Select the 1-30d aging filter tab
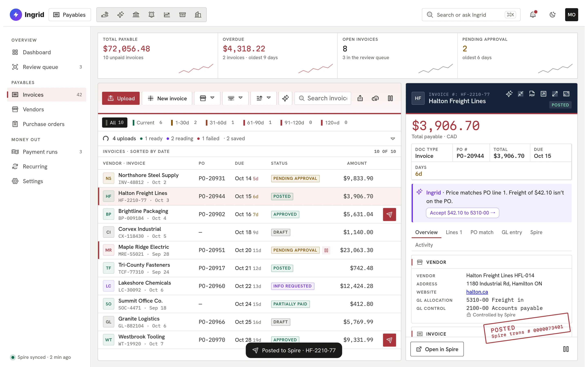 pos(184,123)
